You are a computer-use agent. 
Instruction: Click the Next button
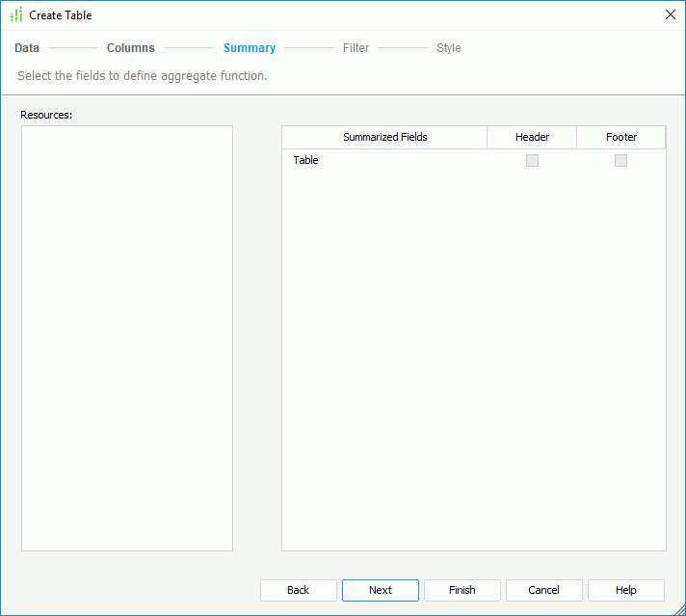tap(381, 590)
